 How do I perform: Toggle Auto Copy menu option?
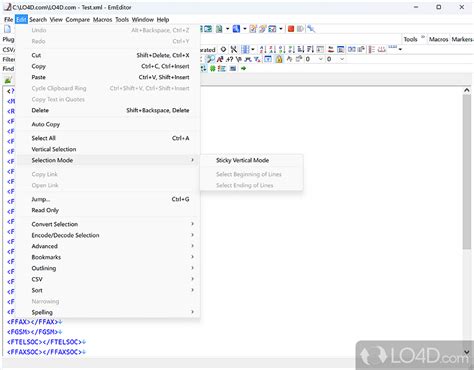108,124
